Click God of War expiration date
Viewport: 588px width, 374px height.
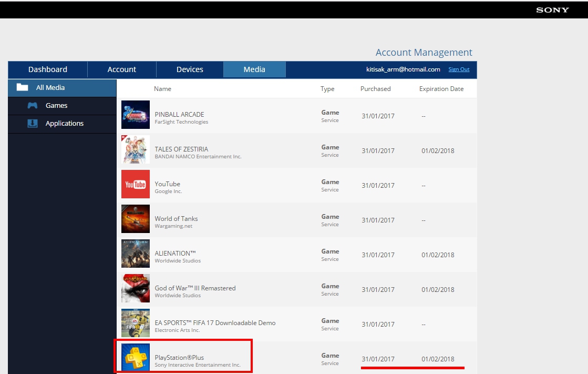point(438,290)
